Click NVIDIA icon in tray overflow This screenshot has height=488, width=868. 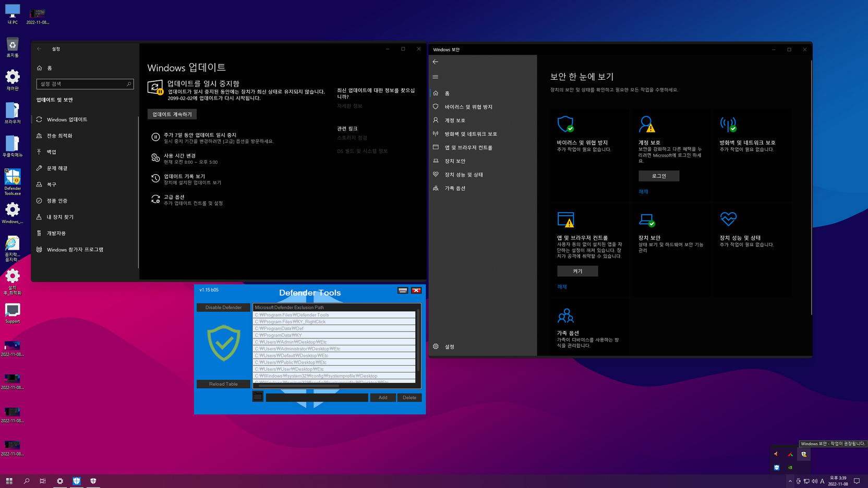[790, 468]
